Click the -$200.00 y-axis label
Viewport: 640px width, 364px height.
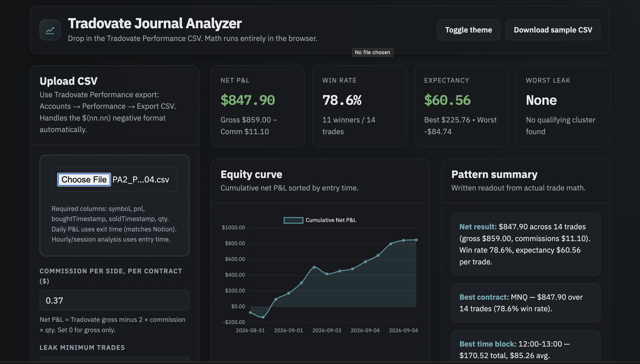(x=234, y=322)
